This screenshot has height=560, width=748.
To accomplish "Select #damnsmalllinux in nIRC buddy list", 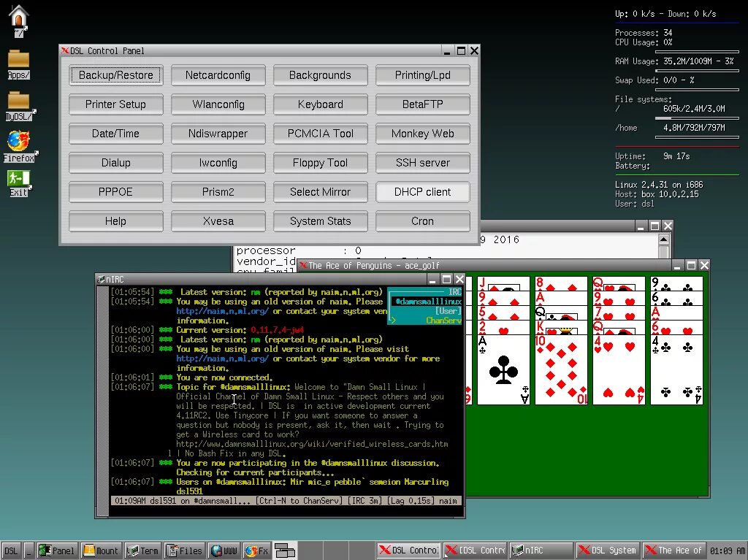I will click(x=428, y=302).
